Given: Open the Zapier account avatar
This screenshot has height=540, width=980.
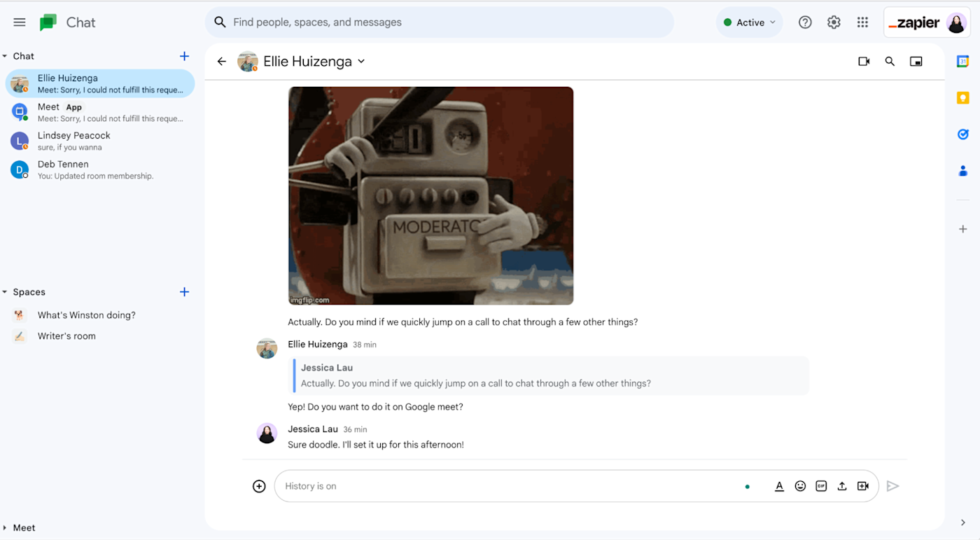Looking at the screenshot, I should tap(956, 22).
